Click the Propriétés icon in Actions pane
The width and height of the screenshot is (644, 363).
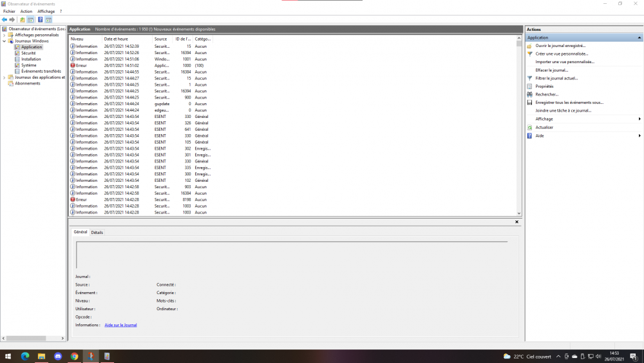point(530,86)
